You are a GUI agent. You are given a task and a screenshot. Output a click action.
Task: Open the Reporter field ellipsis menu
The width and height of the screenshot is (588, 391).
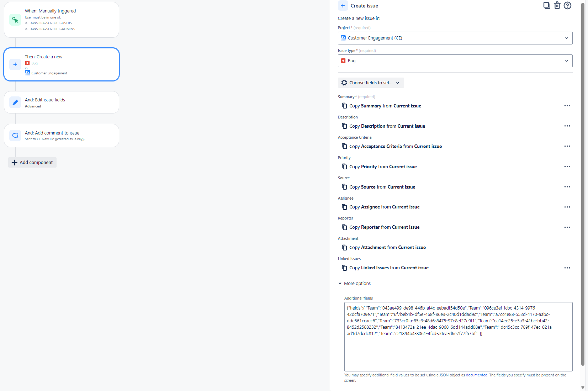[x=567, y=227]
